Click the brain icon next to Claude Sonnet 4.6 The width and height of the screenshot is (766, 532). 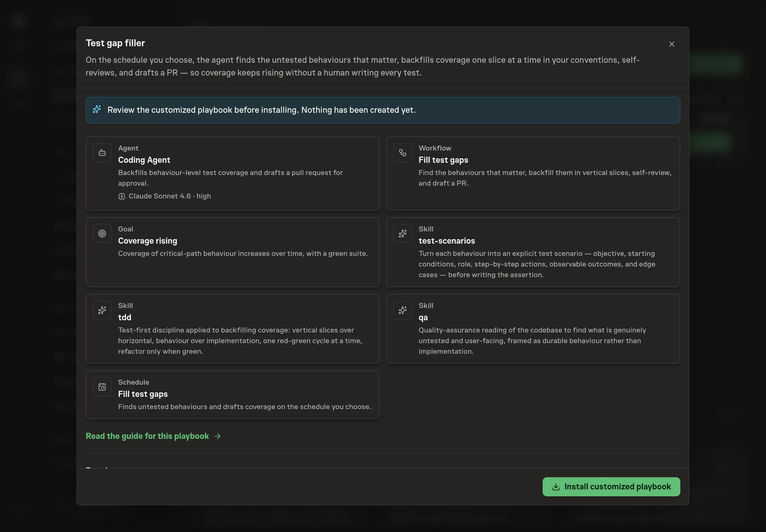(122, 196)
